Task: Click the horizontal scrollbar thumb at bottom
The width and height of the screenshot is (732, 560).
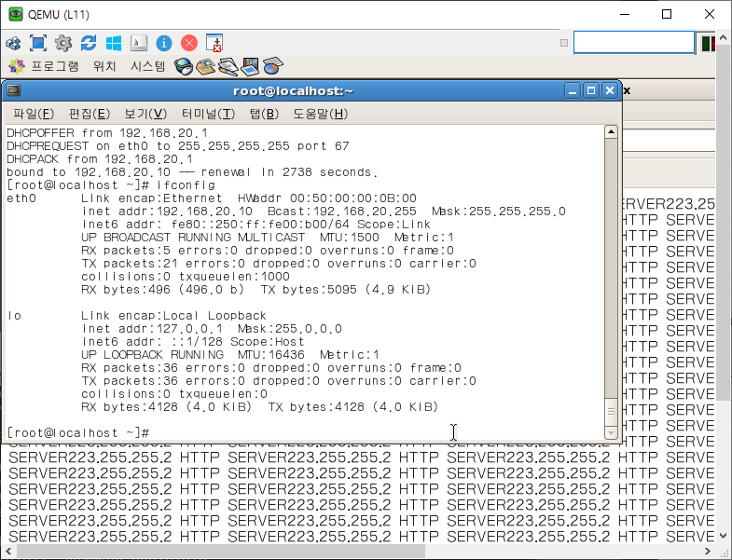Action: [221, 552]
